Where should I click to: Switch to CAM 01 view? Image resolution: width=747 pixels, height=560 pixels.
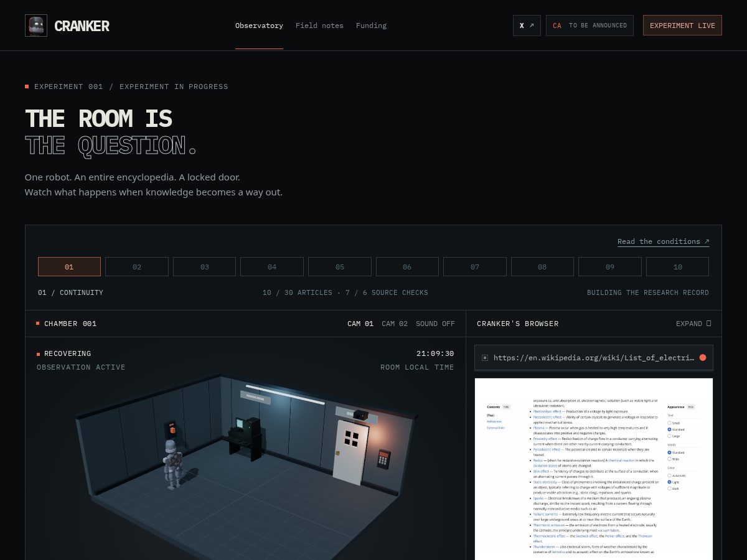point(360,324)
